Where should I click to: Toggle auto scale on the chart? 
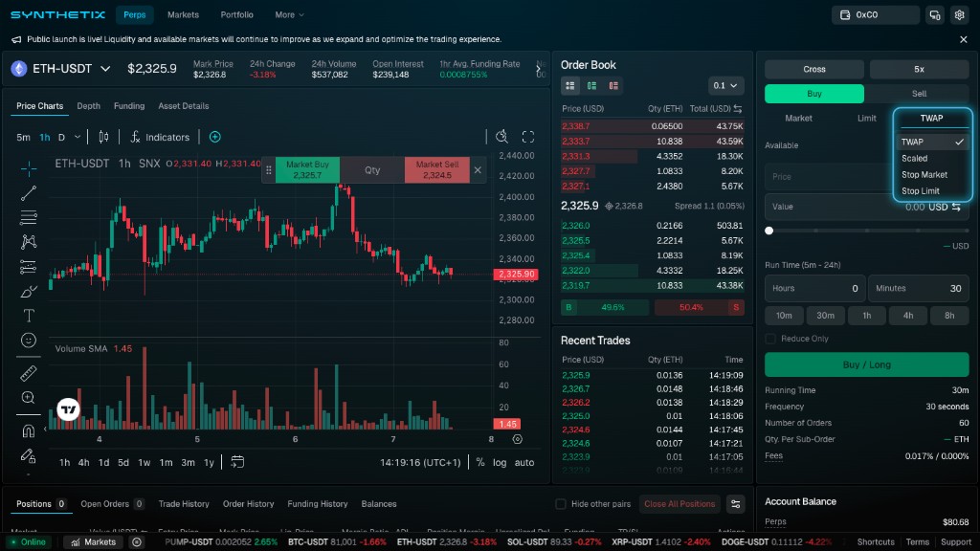pyautogui.click(x=524, y=462)
